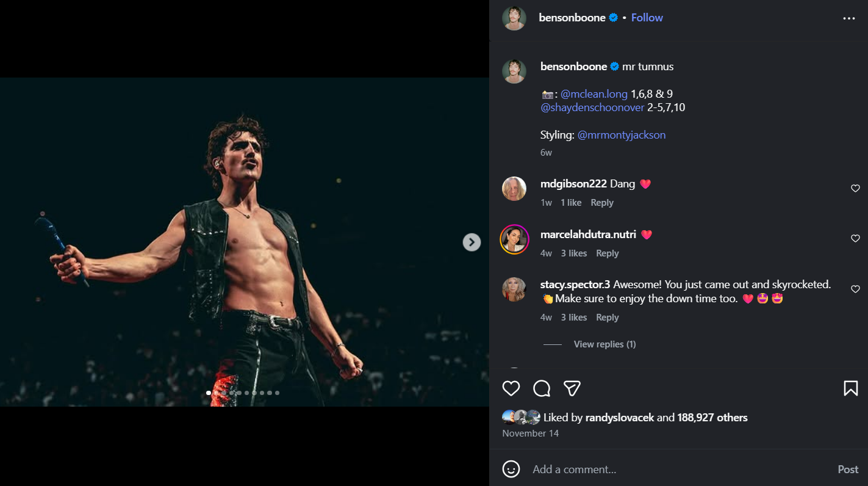This screenshot has width=868, height=486.
Task: Save post using the bookmark icon
Action: point(850,388)
